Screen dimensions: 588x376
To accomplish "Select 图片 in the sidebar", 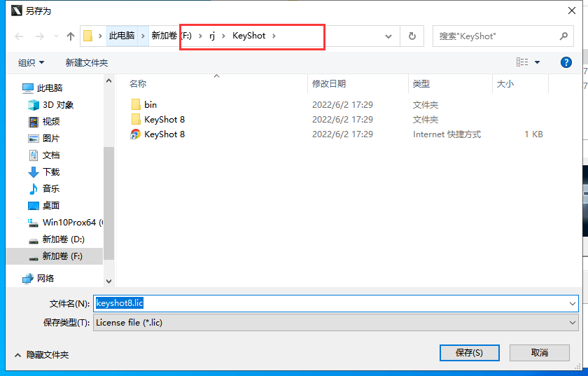I will pyautogui.click(x=44, y=139).
